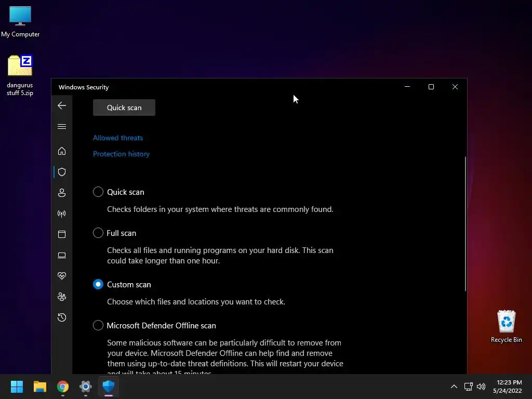Click 'Checks all files and running programs' description
This screenshot has width=532, height=399.
[x=220, y=256]
